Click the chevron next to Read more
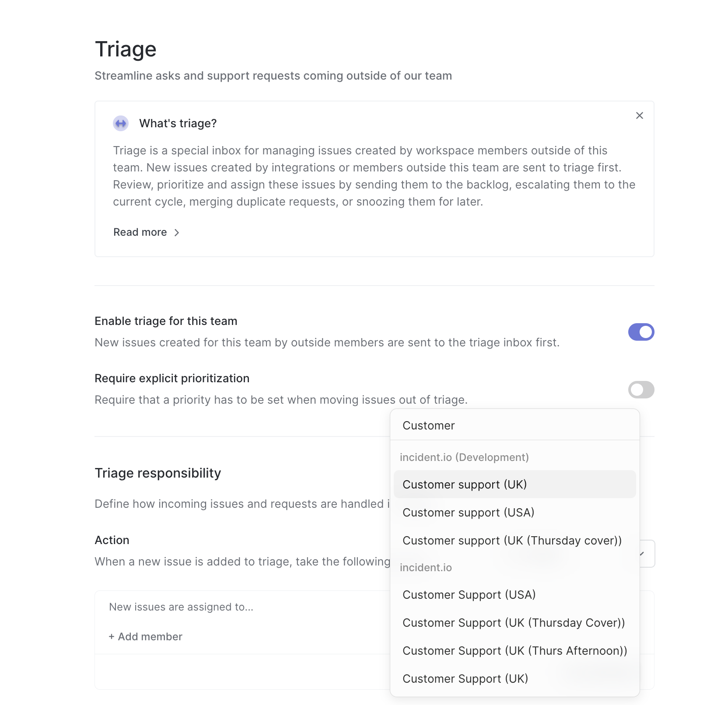The image size is (728, 705). [177, 233]
